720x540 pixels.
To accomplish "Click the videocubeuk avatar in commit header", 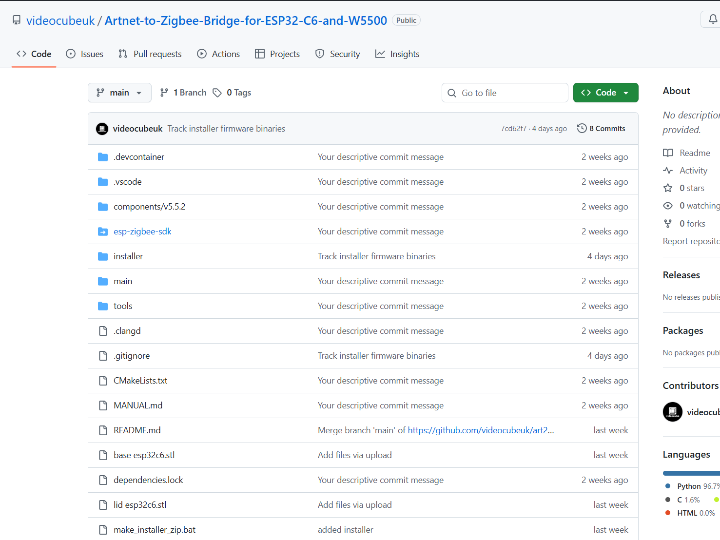I will coord(102,128).
